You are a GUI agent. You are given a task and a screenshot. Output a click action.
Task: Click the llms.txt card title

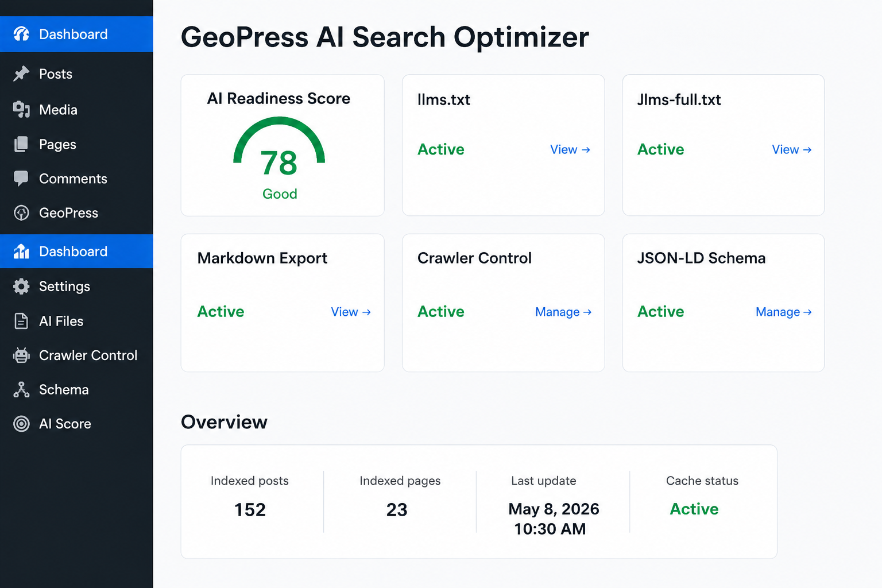(444, 99)
